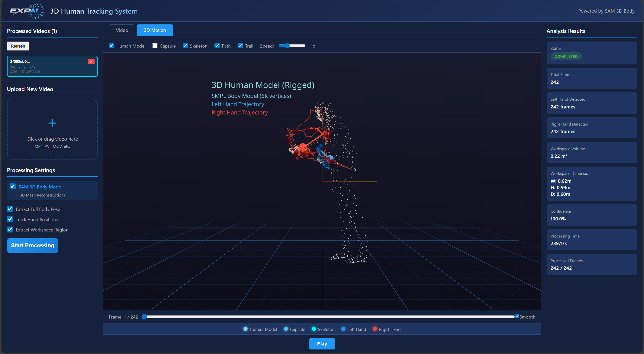Remove the 2f083eb0 processed video
644x354 pixels.
point(91,61)
